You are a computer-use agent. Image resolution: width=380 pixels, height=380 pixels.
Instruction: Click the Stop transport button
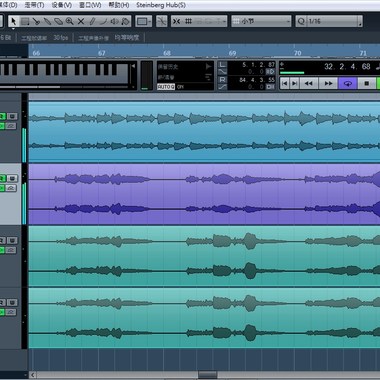coord(367,83)
